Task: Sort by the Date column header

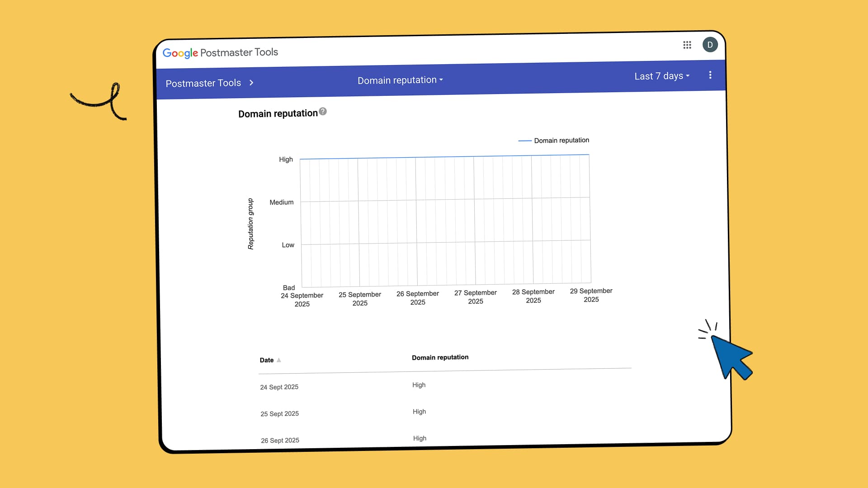Action: click(x=267, y=360)
